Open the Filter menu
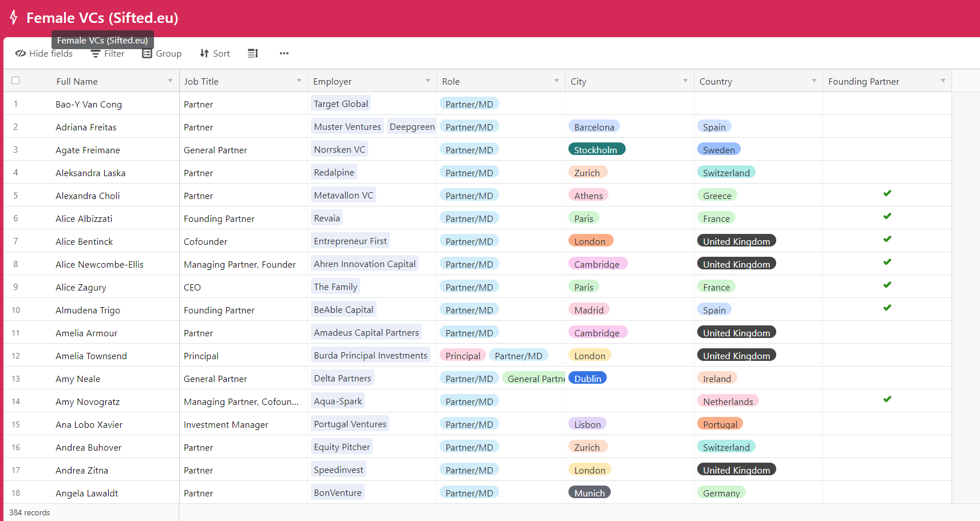This screenshot has width=980, height=521. pyautogui.click(x=108, y=53)
